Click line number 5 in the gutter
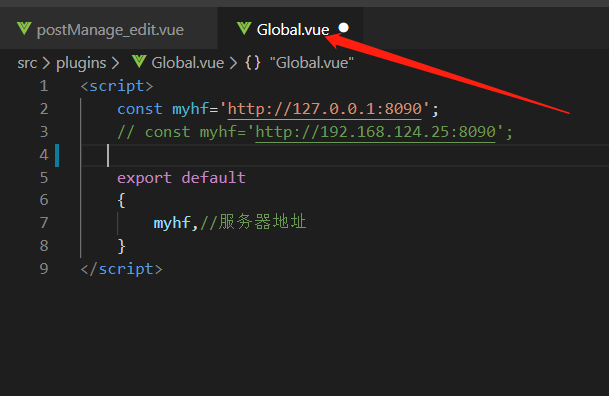 pyautogui.click(x=44, y=178)
